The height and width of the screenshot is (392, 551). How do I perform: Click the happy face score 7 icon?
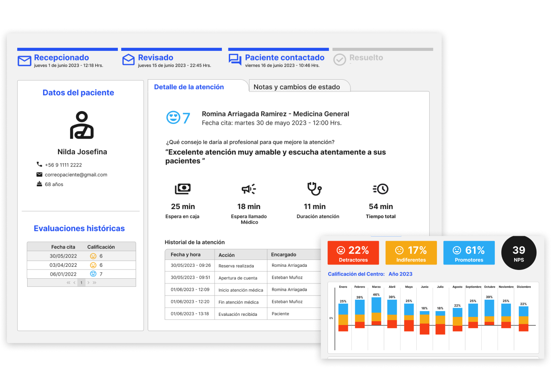(173, 118)
